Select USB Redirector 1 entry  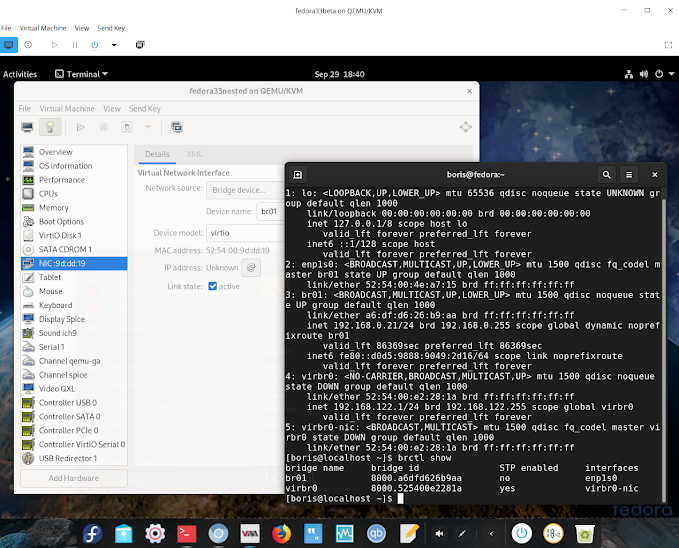tap(74, 458)
